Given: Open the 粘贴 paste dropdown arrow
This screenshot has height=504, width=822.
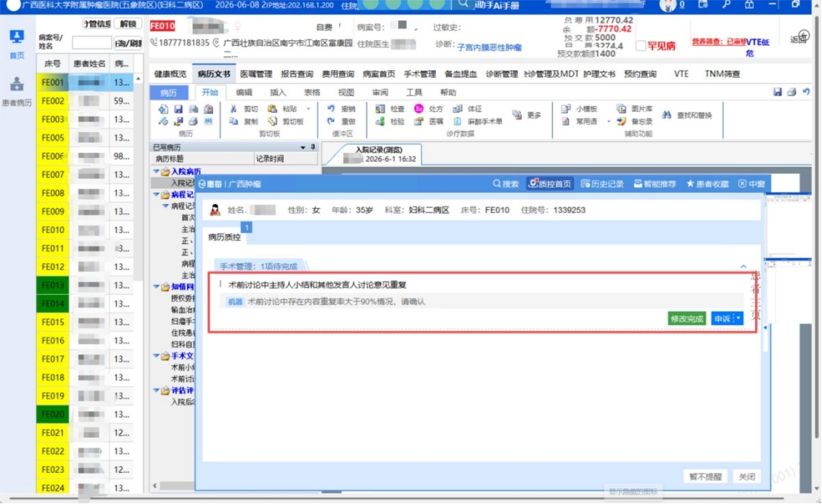Looking at the screenshot, I should pyautogui.click(x=308, y=109).
